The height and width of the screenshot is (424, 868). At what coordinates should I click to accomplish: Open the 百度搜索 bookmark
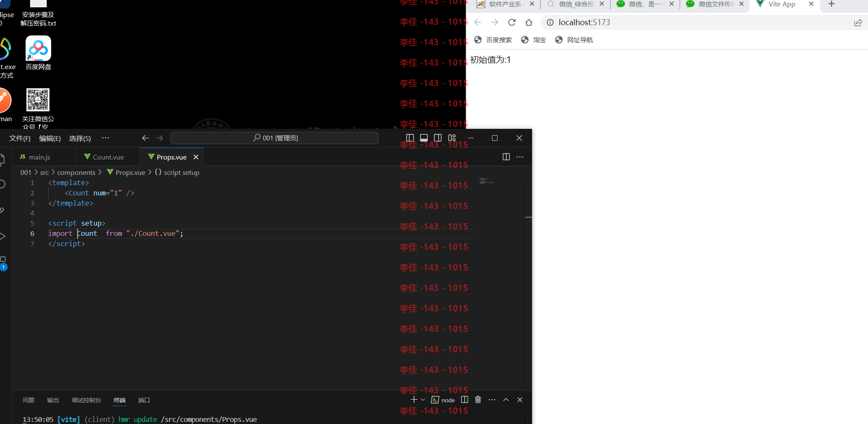(493, 40)
